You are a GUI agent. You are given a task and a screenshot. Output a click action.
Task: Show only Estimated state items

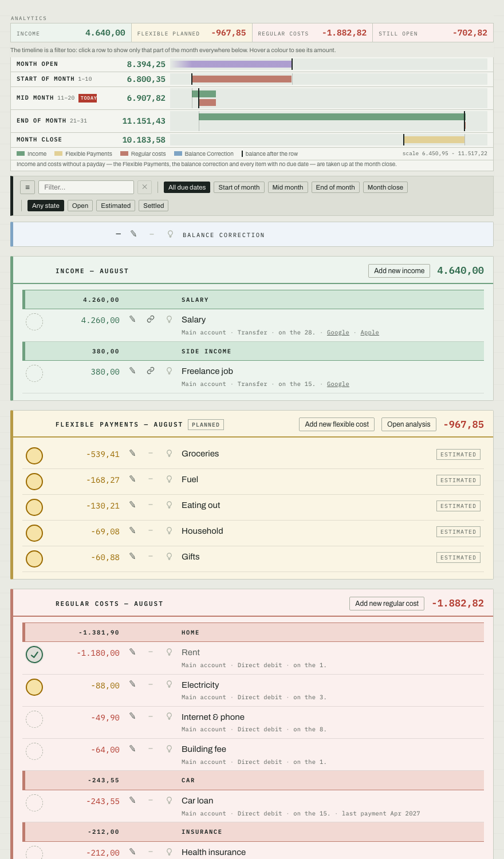(116, 206)
